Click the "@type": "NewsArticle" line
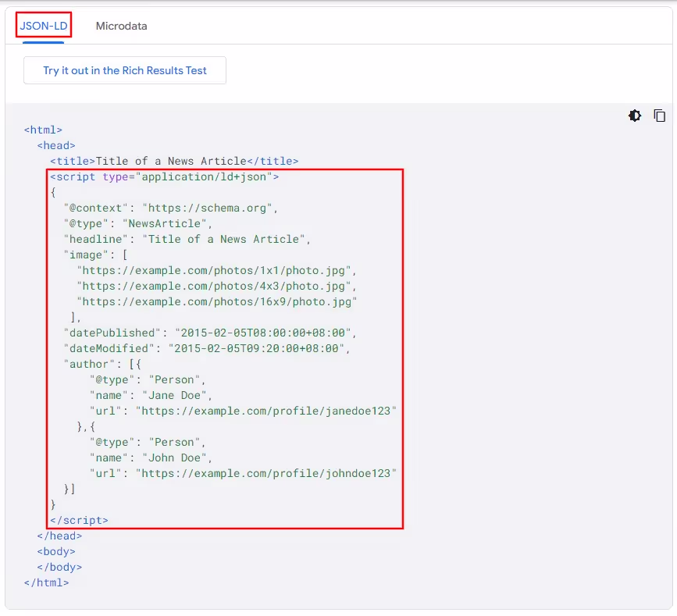The height and width of the screenshot is (616, 677). point(137,223)
